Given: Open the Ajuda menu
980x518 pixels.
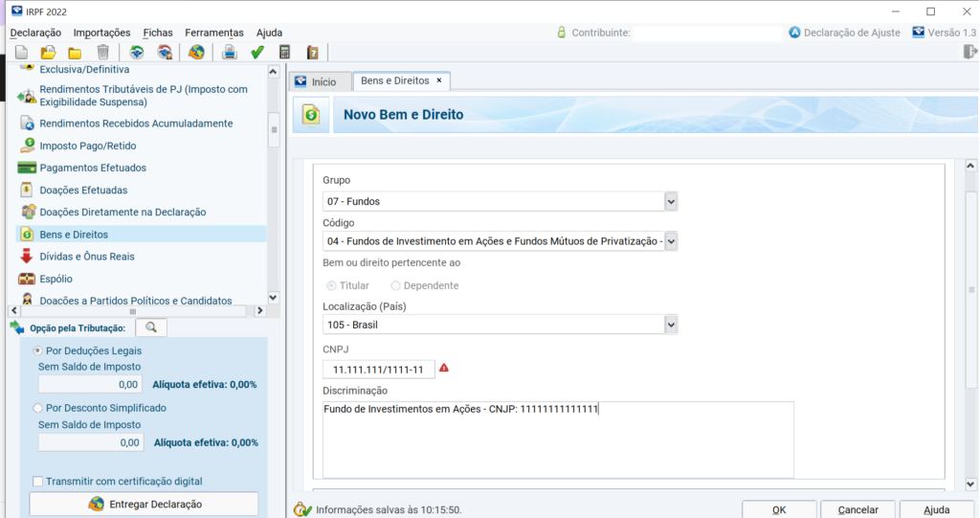Looking at the screenshot, I should 269,33.
